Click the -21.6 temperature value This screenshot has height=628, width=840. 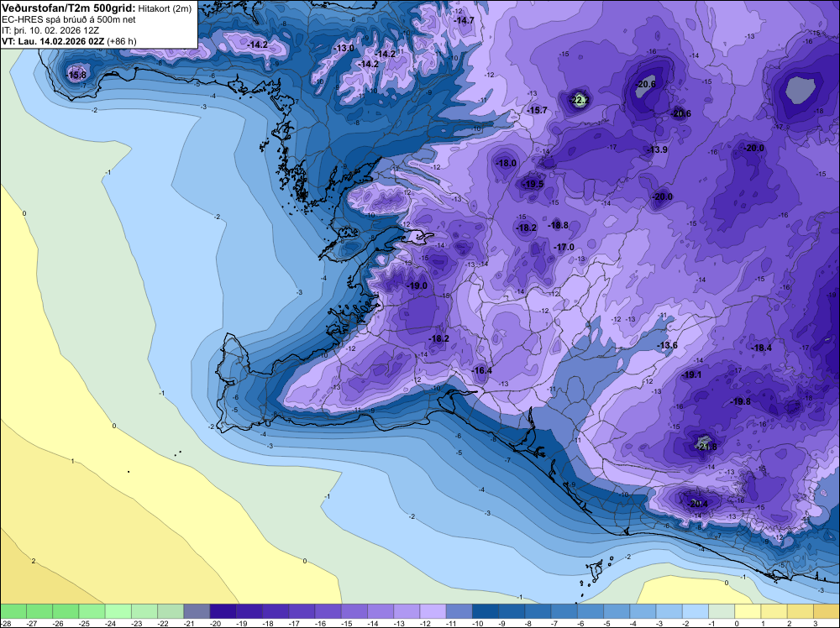706,447
